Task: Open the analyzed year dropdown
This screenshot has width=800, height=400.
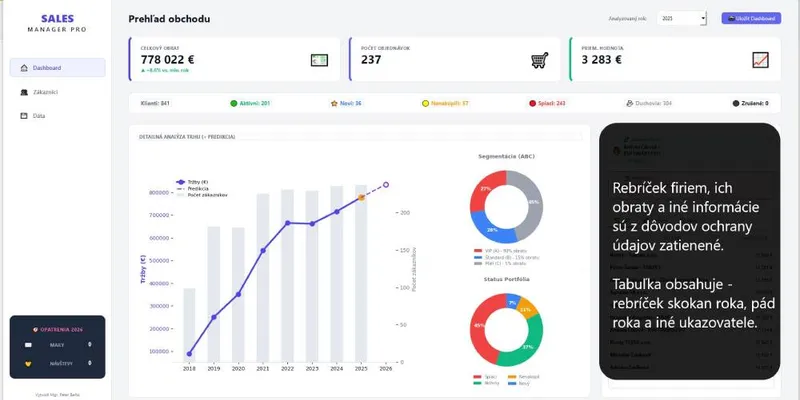Action: point(682,18)
